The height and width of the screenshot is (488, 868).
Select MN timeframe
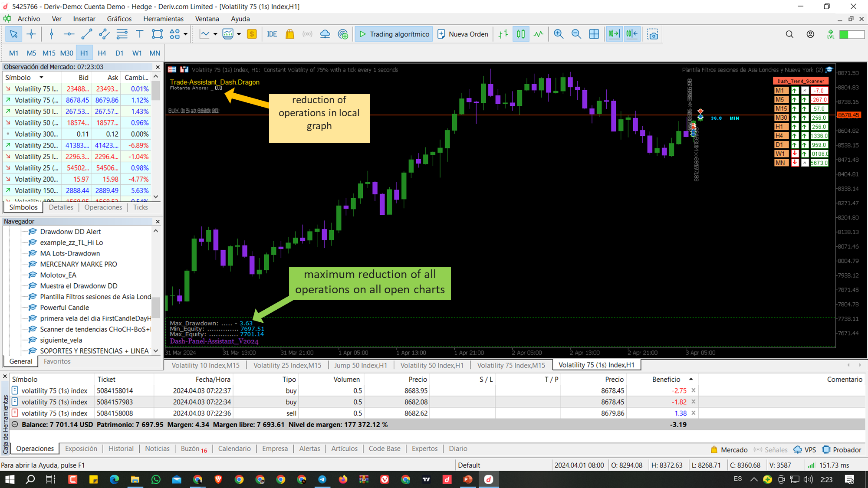[x=155, y=53]
